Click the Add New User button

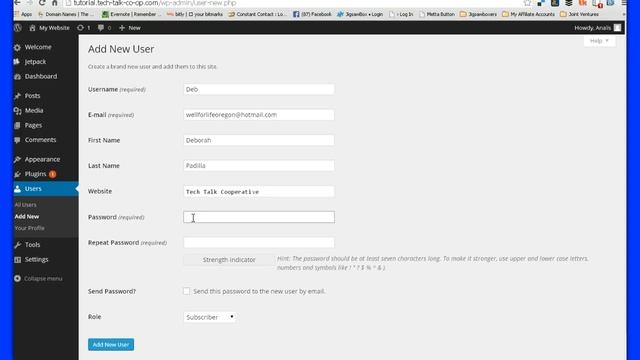point(111,344)
